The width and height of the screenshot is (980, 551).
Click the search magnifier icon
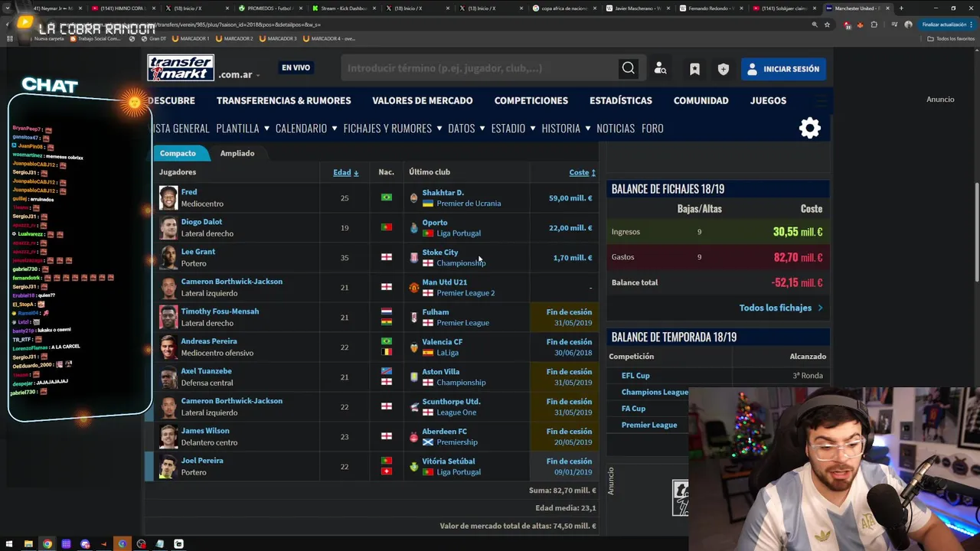pyautogui.click(x=628, y=68)
